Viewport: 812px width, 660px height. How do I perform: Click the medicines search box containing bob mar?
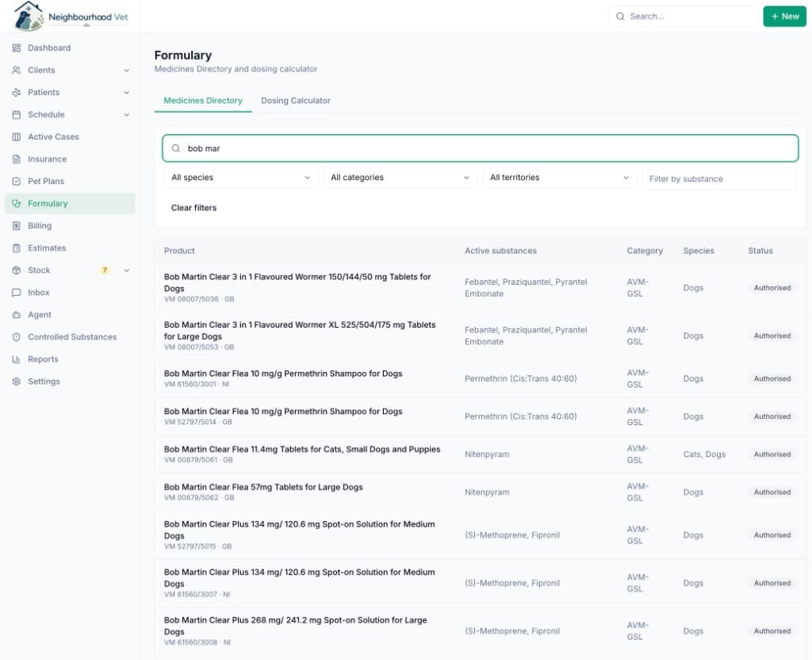480,148
